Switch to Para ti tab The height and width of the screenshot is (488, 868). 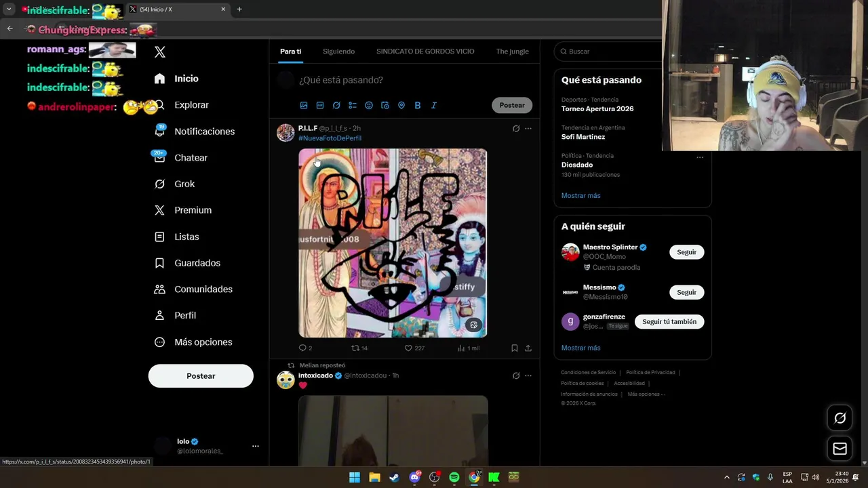(290, 52)
